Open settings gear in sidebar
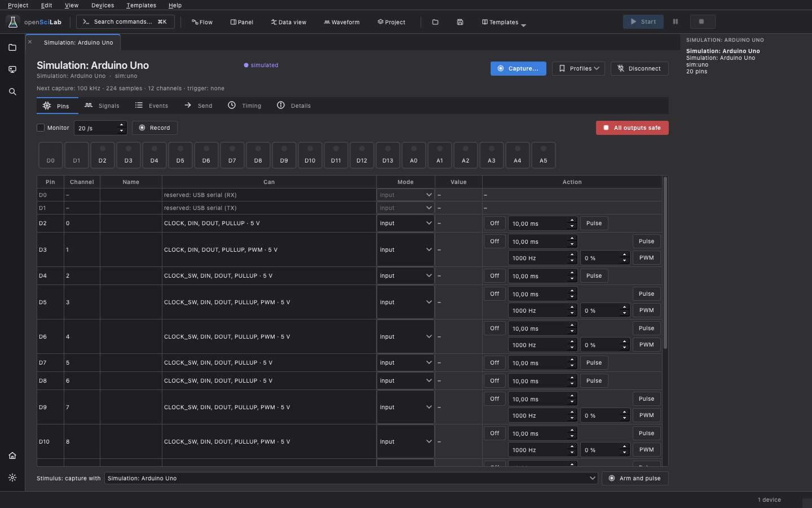Screen dimensions: 812x508 pos(12,478)
